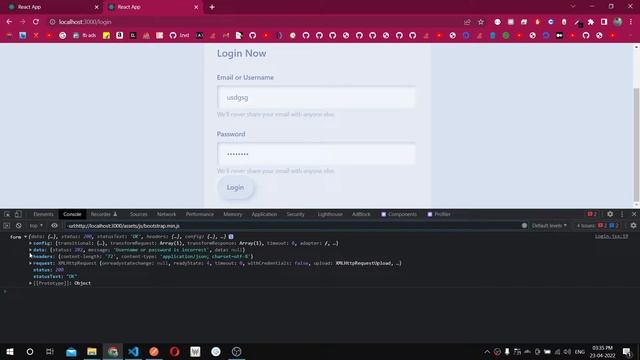Open Windows notification center
Image resolution: width=640 pixels, height=360 pixels.
click(627, 351)
